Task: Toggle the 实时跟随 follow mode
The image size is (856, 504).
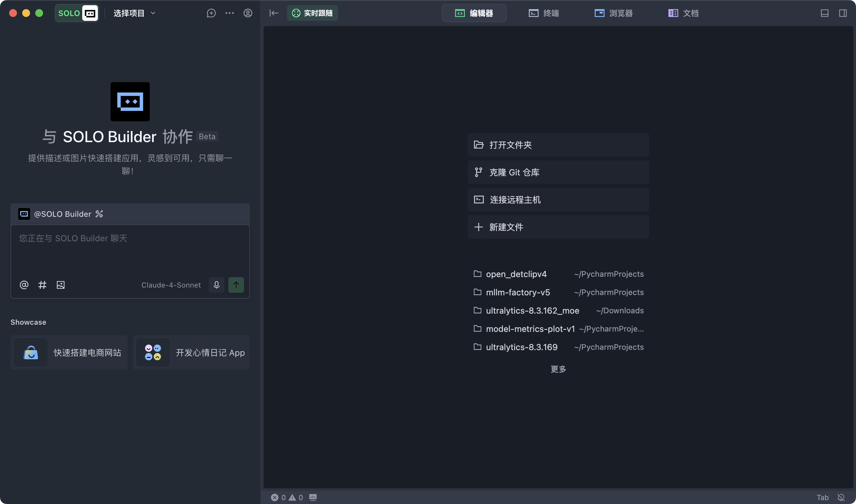Action: 312,13
